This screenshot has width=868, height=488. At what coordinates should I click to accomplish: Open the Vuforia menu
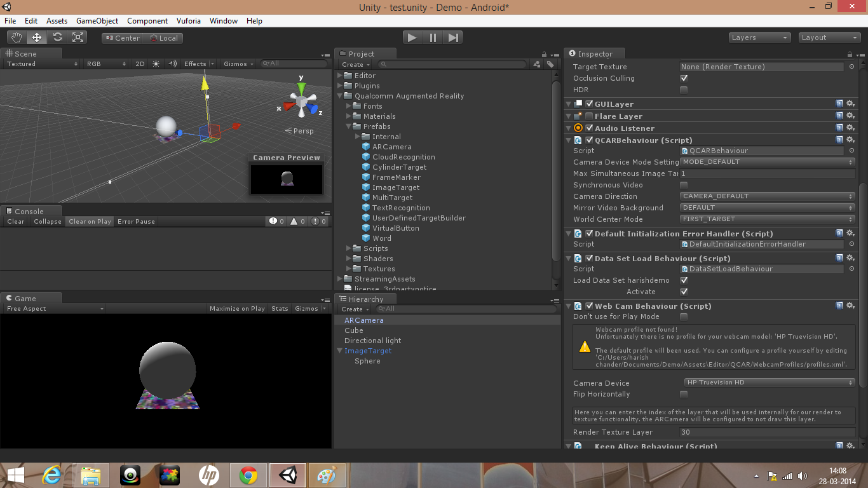tap(188, 21)
